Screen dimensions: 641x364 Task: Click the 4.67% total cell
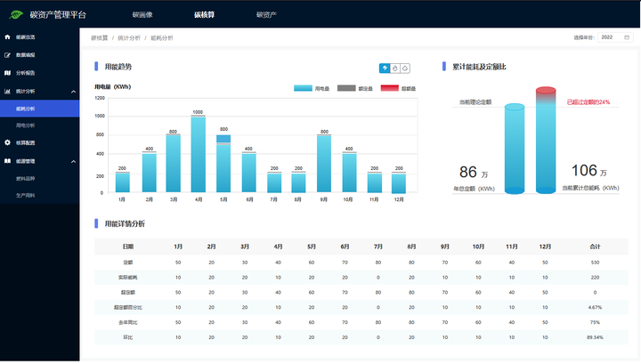click(595, 308)
